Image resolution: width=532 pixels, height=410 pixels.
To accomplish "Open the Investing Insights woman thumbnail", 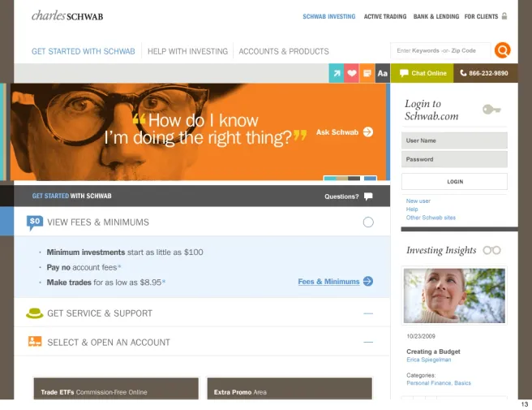I will (454, 296).
